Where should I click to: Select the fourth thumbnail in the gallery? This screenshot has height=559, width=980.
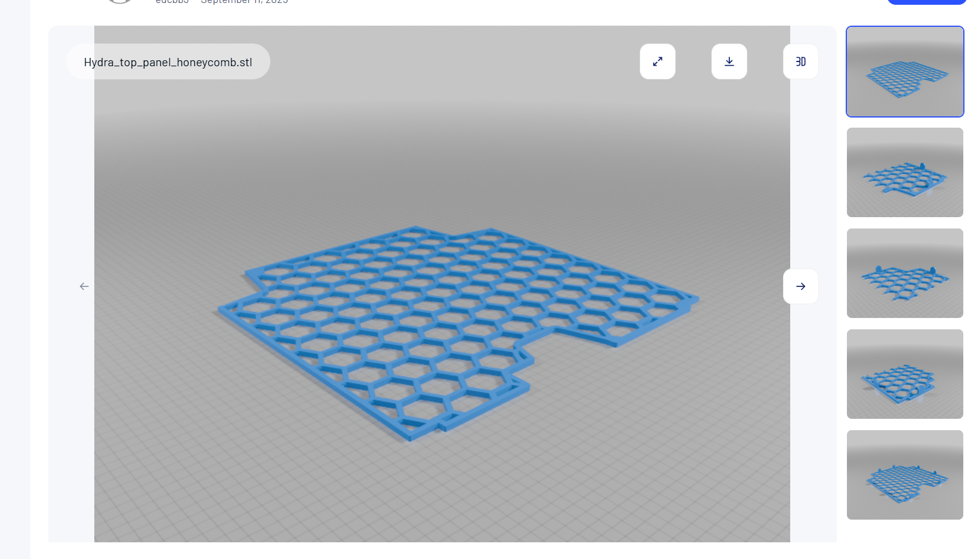tap(905, 374)
